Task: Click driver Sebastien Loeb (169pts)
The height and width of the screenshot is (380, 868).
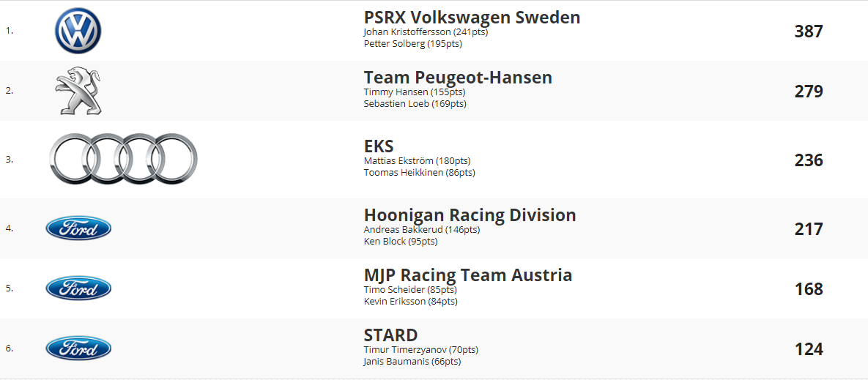Action: pyautogui.click(x=415, y=104)
